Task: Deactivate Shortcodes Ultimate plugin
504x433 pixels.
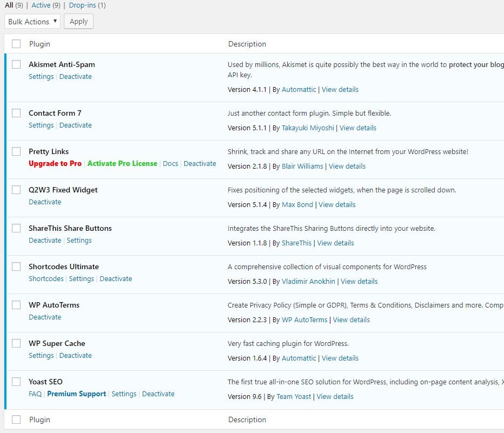Action: (116, 279)
